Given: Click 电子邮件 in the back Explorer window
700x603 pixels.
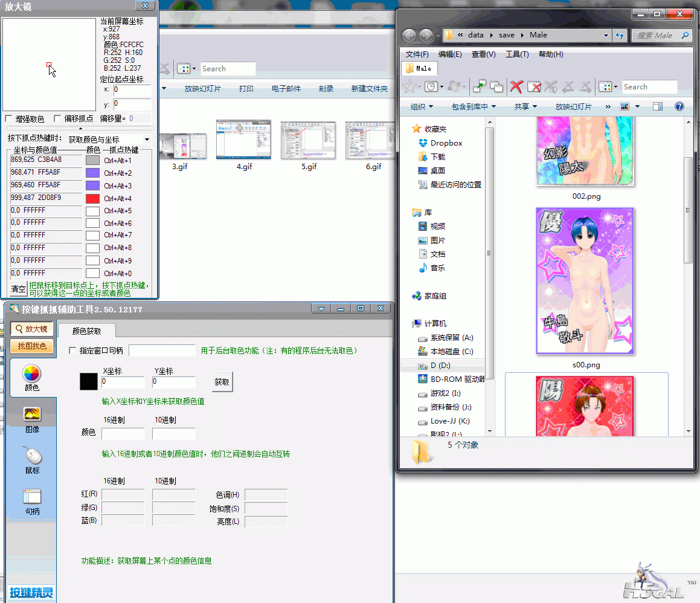Looking at the screenshot, I should tap(286, 88).
